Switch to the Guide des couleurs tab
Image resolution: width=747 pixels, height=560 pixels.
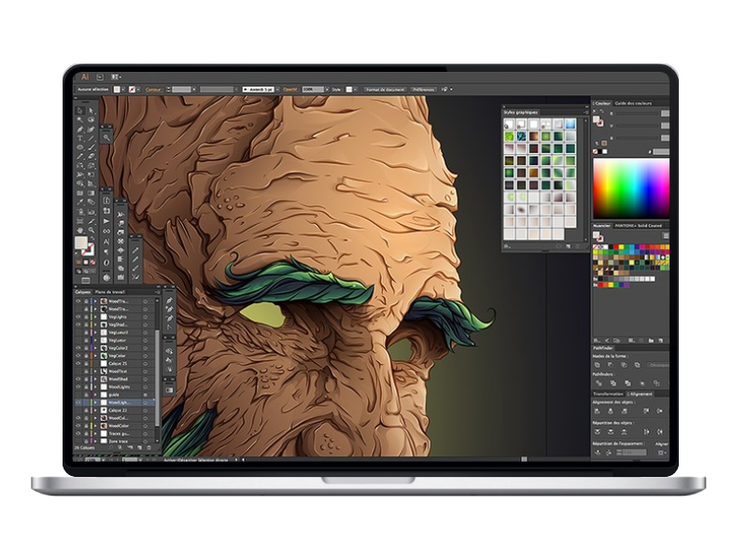[633, 103]
